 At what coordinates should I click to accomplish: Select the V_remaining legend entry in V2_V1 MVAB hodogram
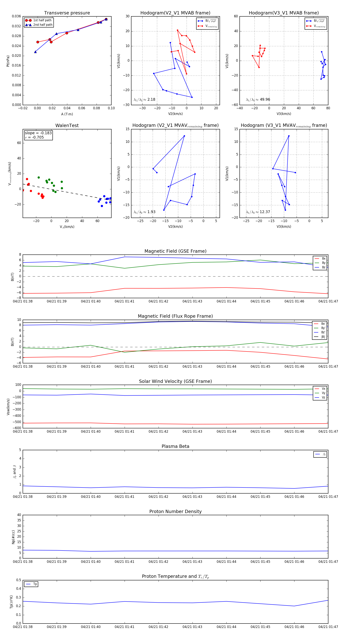(207, 26)
